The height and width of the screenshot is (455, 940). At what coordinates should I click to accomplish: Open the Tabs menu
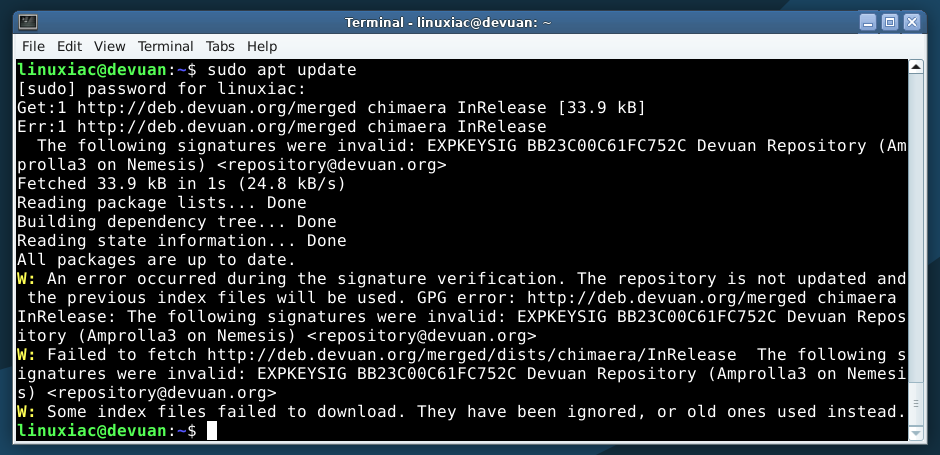[x=220, y=46]
